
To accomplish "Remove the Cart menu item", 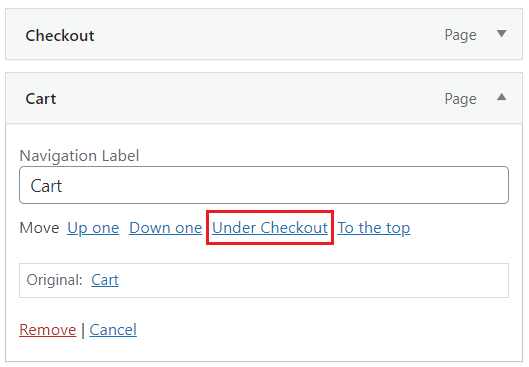I will [x=48, y=330].
